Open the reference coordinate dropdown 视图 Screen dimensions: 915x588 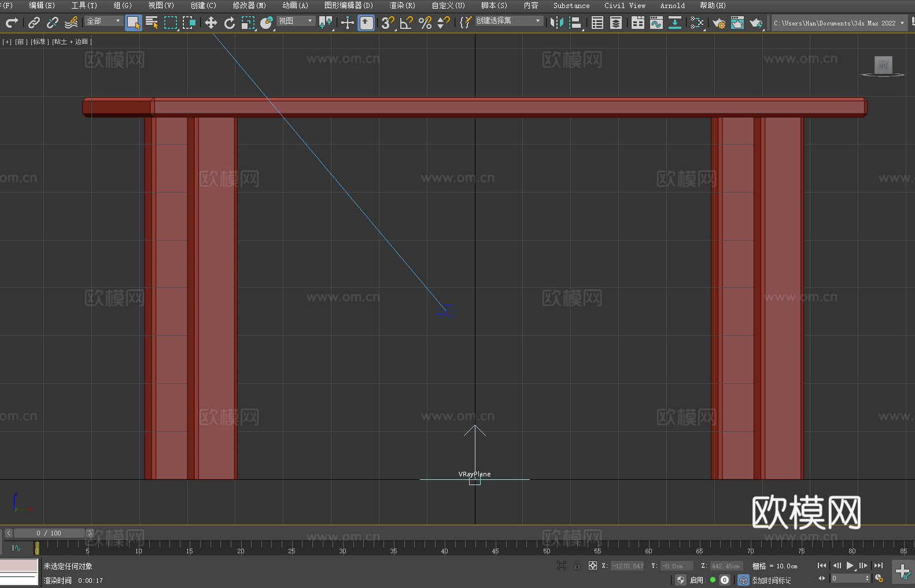(x=296, y=21)
